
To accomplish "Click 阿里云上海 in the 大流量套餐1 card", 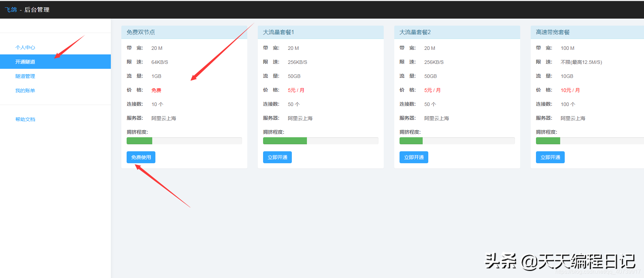I will (x=300, y=118).
